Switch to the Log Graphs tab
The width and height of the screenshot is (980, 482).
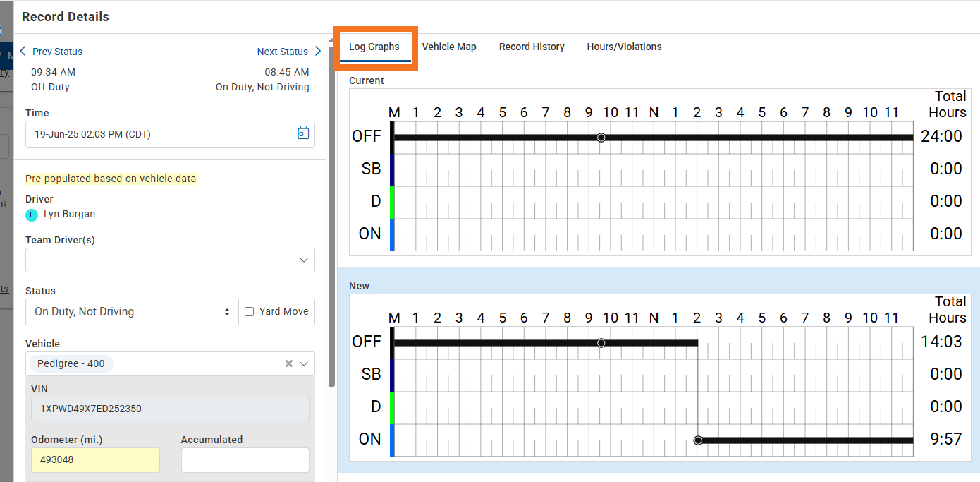(374, 47)
